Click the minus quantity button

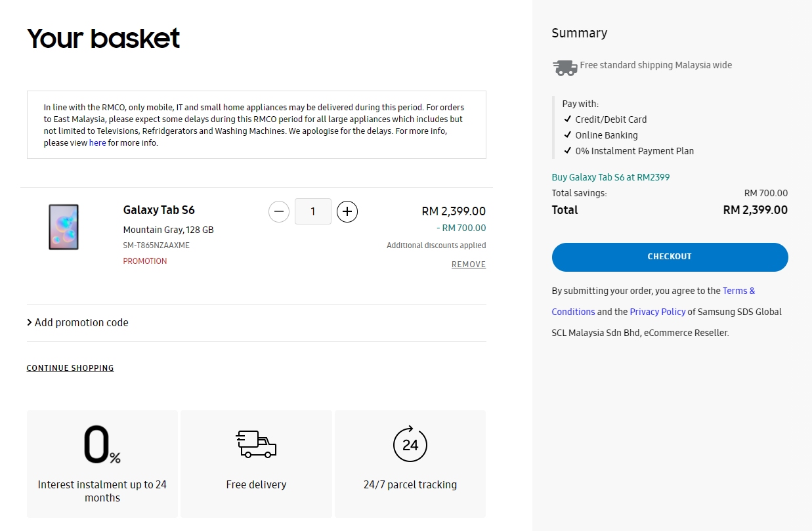(279, 211)
